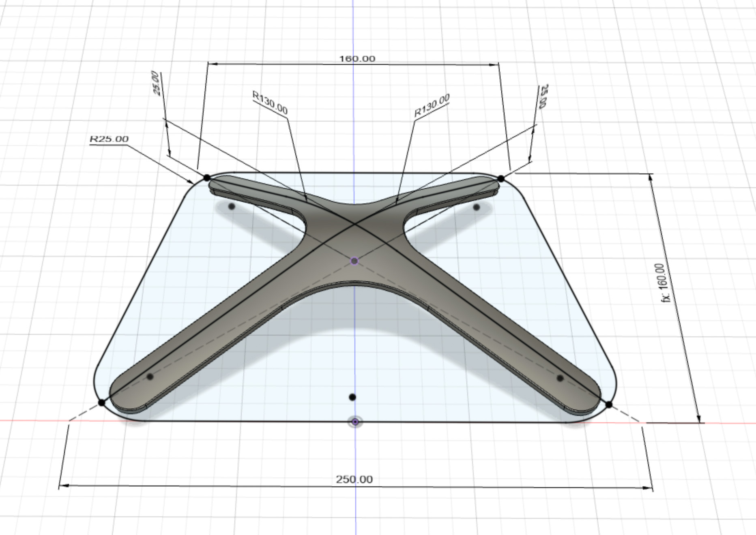756x535 pixels.
Task: Click the sketch origin point on red axis
Action: click(x=355, y=422)
